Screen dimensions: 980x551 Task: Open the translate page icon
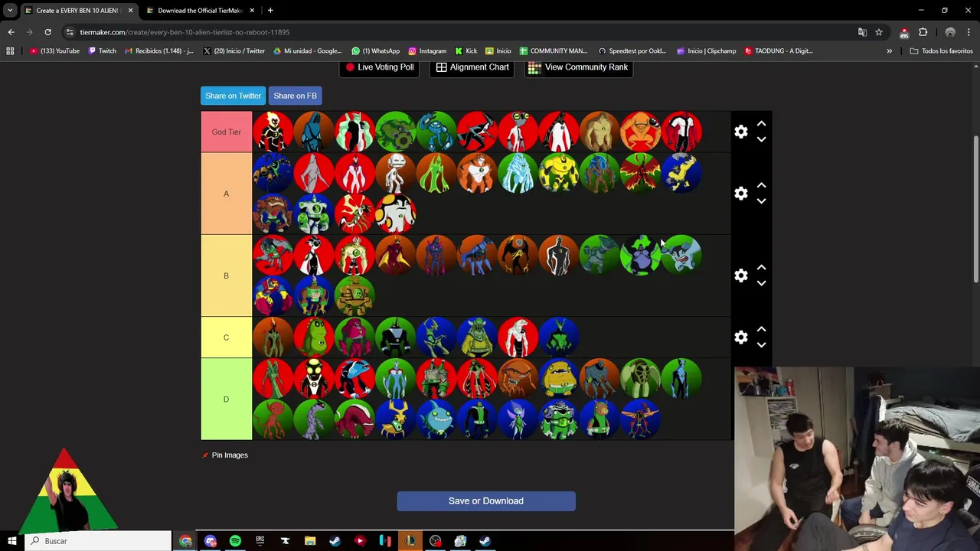[x=862, y=32]
